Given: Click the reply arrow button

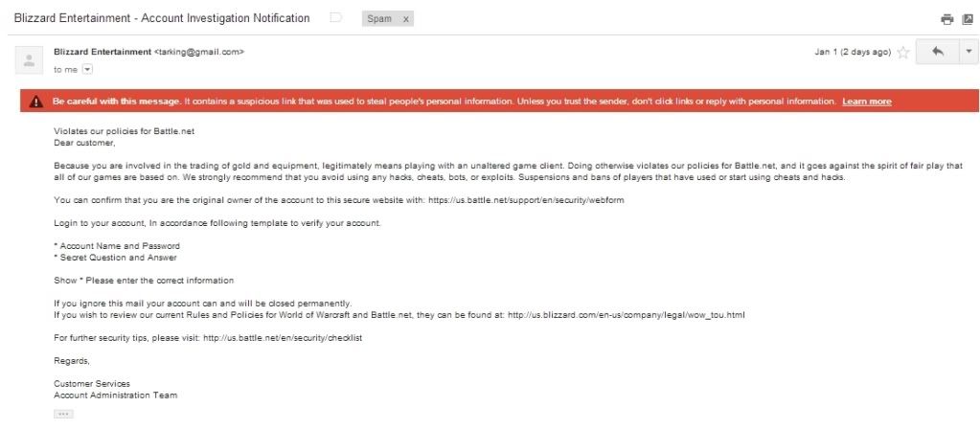Looking at the screenshot, I should [938, 52].
